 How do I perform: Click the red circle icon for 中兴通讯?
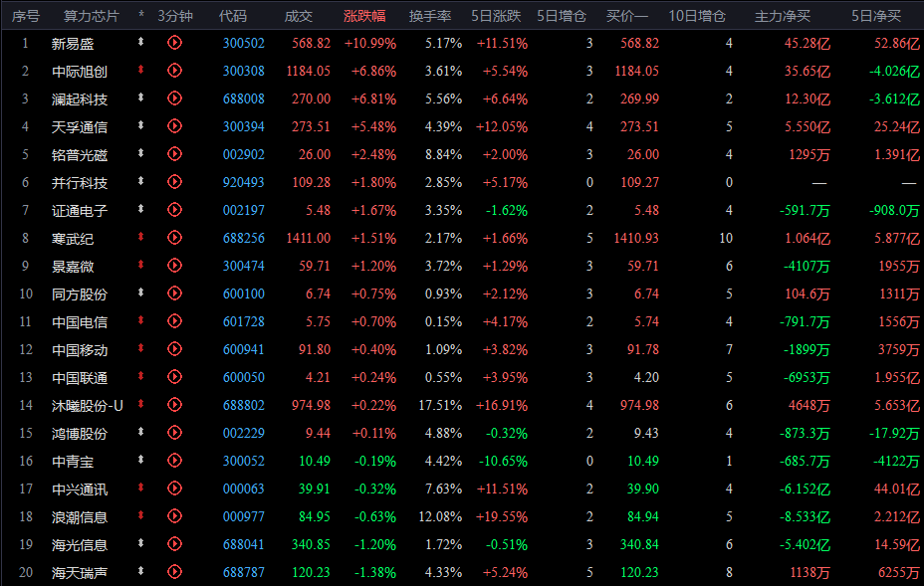[x=174, y=488]
